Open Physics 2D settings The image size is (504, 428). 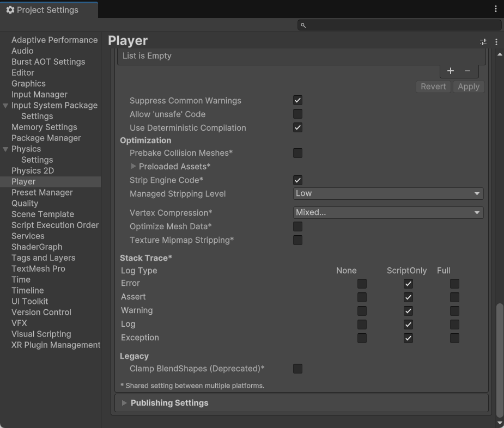click(33, 170)
